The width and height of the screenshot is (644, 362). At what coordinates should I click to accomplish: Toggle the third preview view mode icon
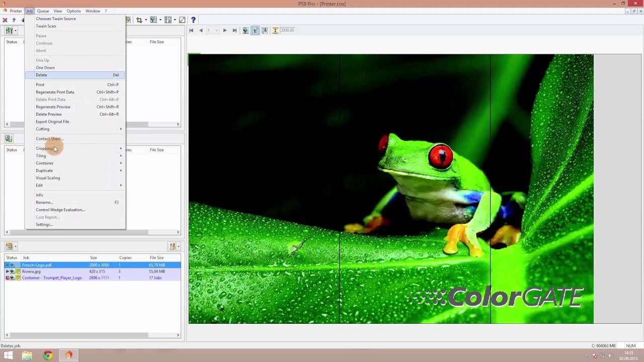click(265, 31)
